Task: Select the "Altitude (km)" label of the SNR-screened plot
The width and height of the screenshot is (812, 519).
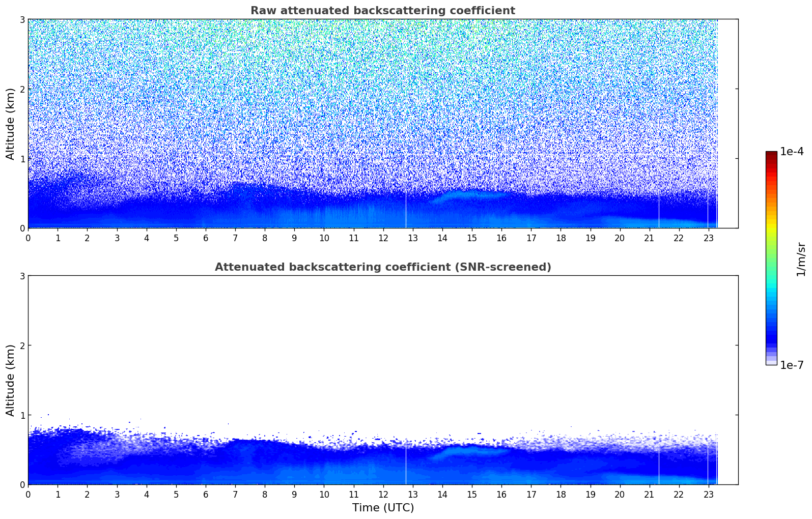Action: click(11, 380)
